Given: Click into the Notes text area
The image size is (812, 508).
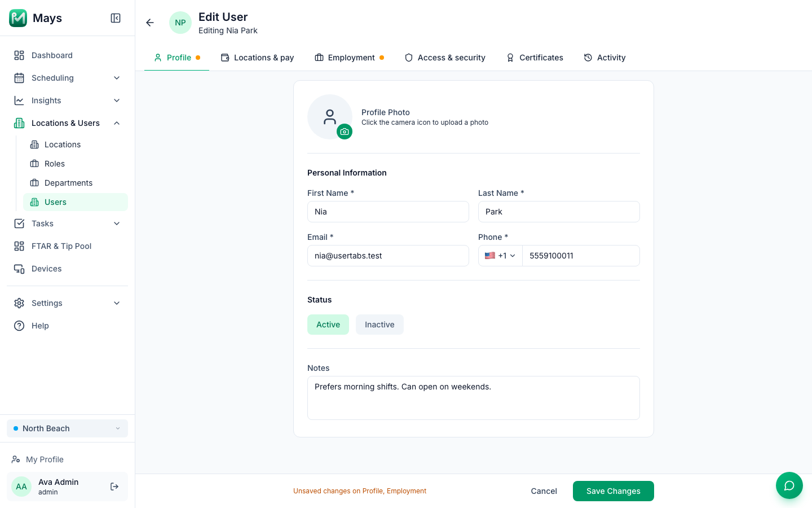Looking at the screenshot, I should click(x=474, y=398).
